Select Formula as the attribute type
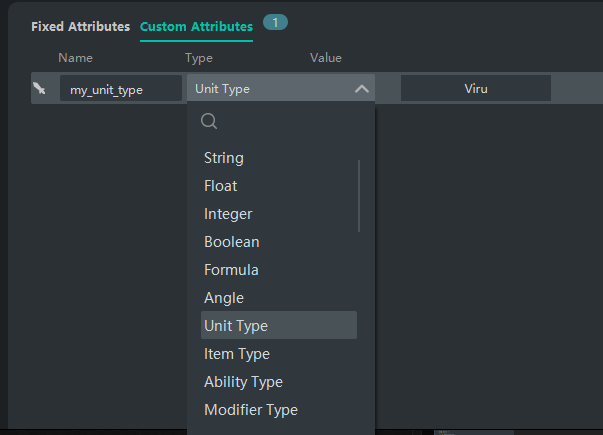The width and height of the screenshot is (603, 435). click(x=231, y=270)
